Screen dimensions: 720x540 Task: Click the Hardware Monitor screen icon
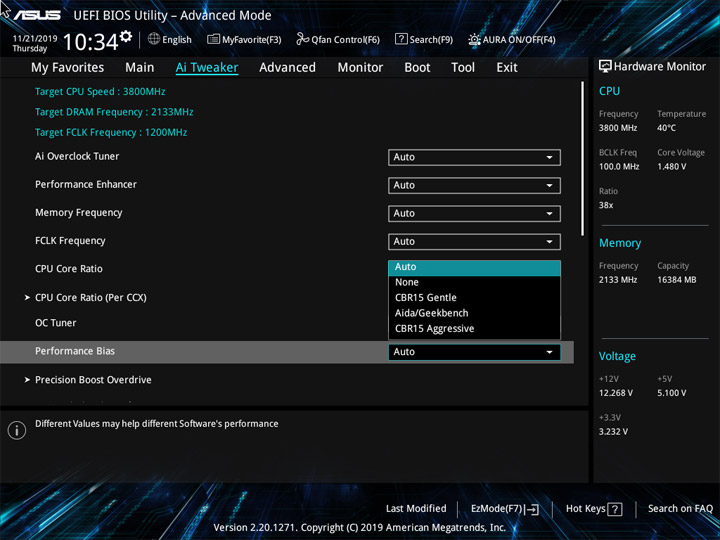[605, 67]
